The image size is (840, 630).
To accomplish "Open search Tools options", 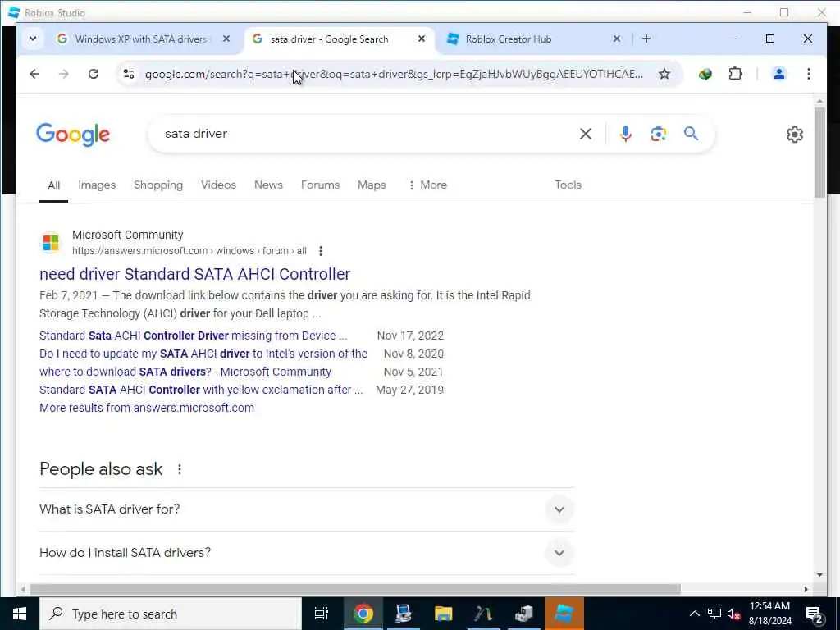I will (x=568, y=185).
